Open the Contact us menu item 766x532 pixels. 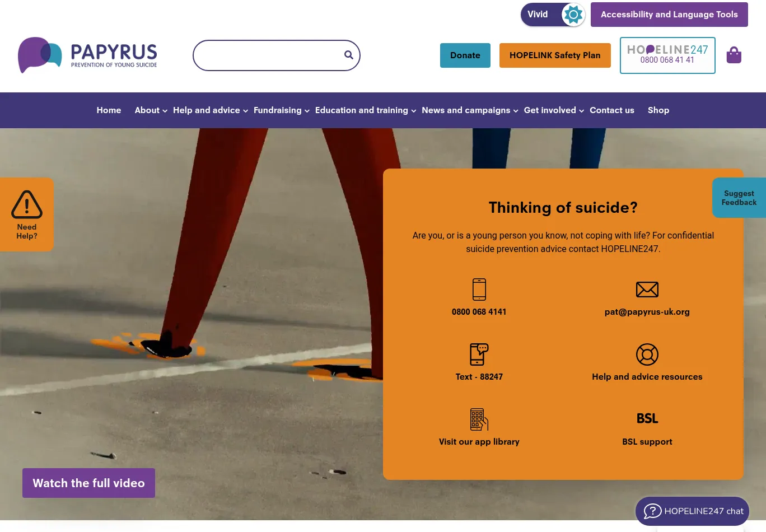pos(612,110)
